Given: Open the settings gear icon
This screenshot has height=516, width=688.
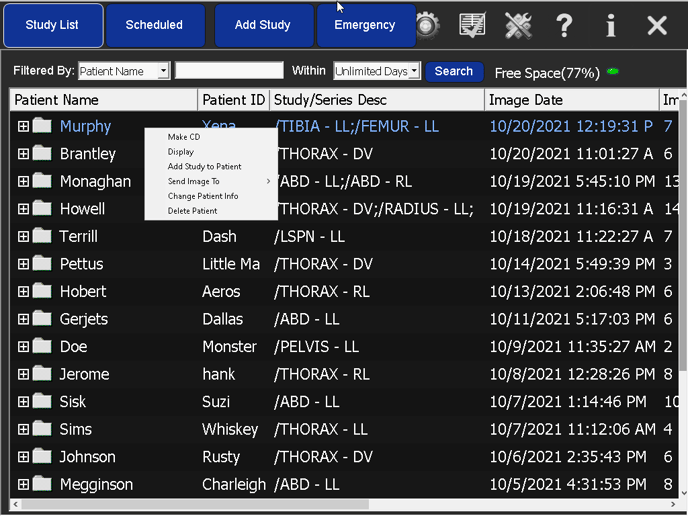Looking at the screenshot, I should tap(428, 25).
